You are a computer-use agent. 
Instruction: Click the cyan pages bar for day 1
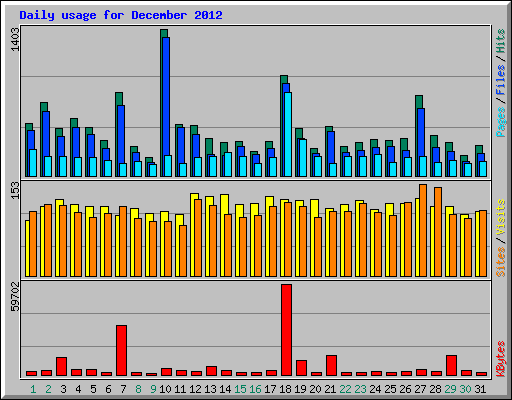tap(33, 163)
